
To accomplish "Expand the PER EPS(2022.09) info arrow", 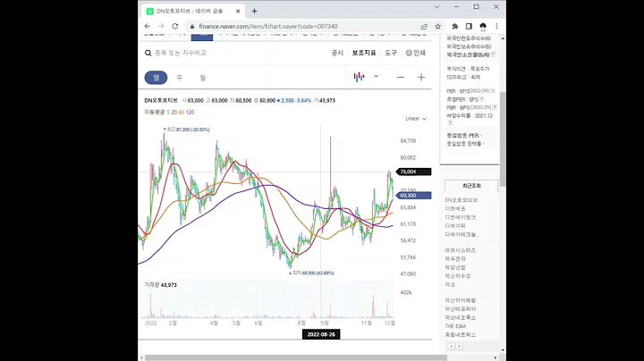I will pyautogui.click(x=493, y=90).
